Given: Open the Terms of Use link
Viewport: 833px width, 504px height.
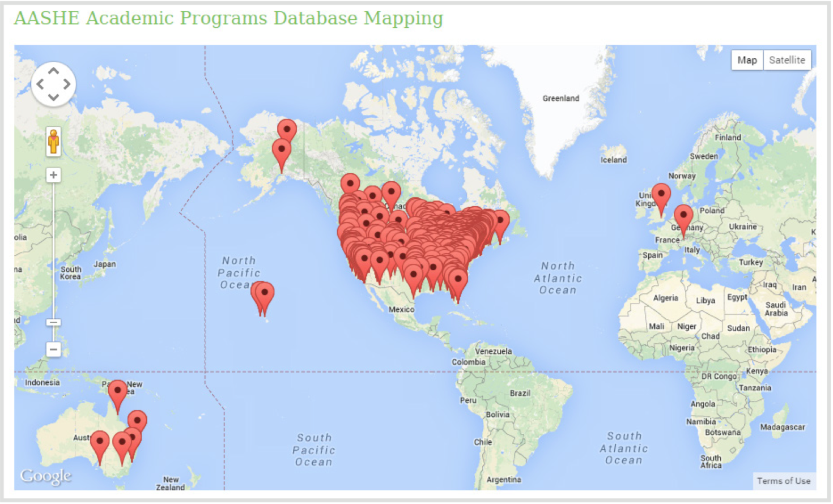Looking at the screenshot, I should coord(784,481).
